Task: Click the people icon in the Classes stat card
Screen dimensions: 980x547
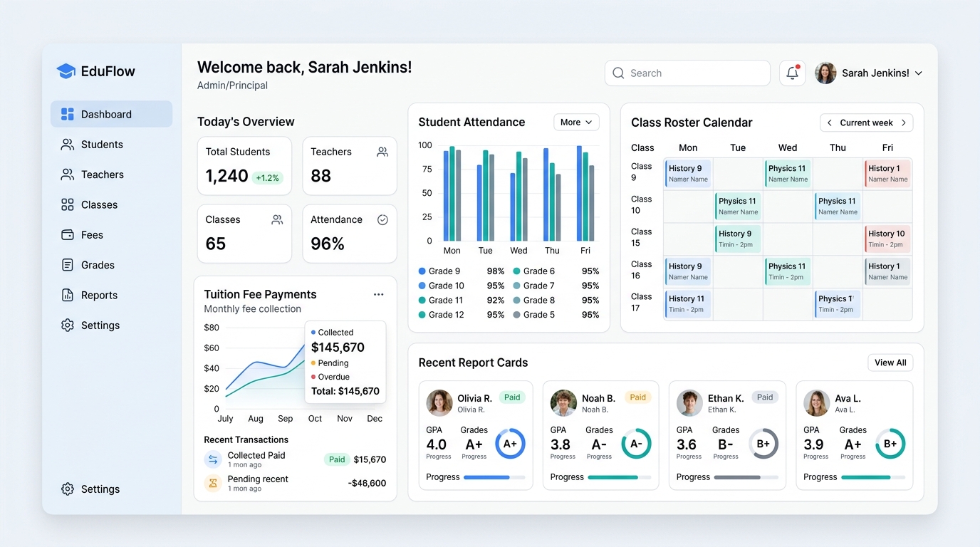Action: [277, 220]
